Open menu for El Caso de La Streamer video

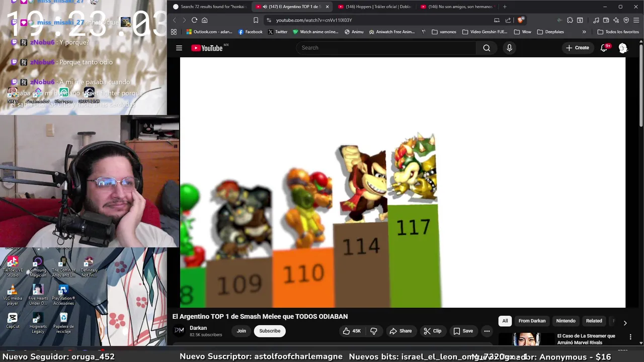[x=630, y=337]
